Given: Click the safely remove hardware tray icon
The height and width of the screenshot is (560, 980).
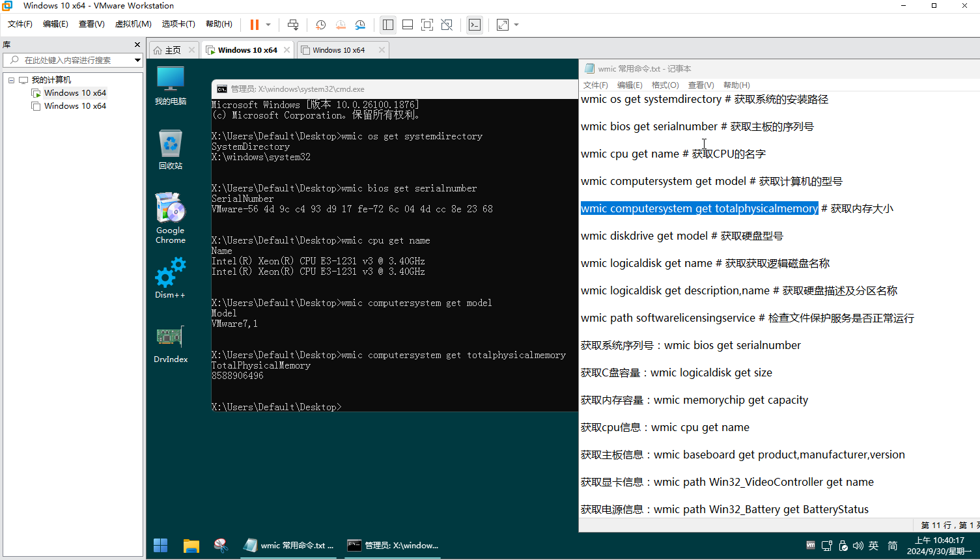Looking at the screenshot, I should (843, 546).
